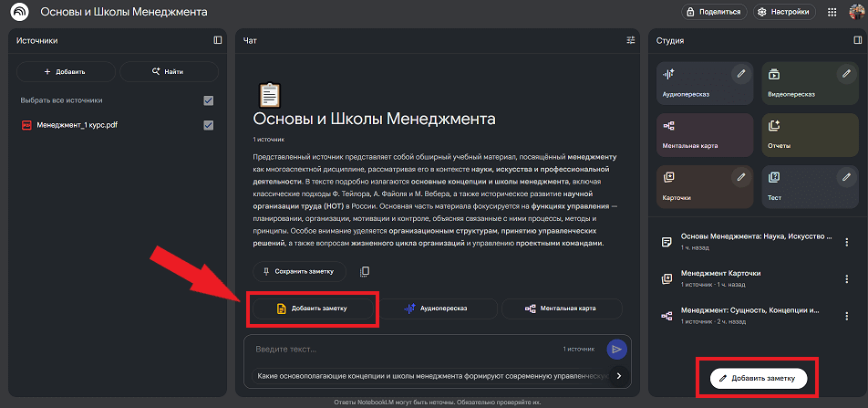The height and width of the screenshot is (408, 868).
Task: Collapse the Студия panel
Action: pyautogui.click(x=858, y=40)
